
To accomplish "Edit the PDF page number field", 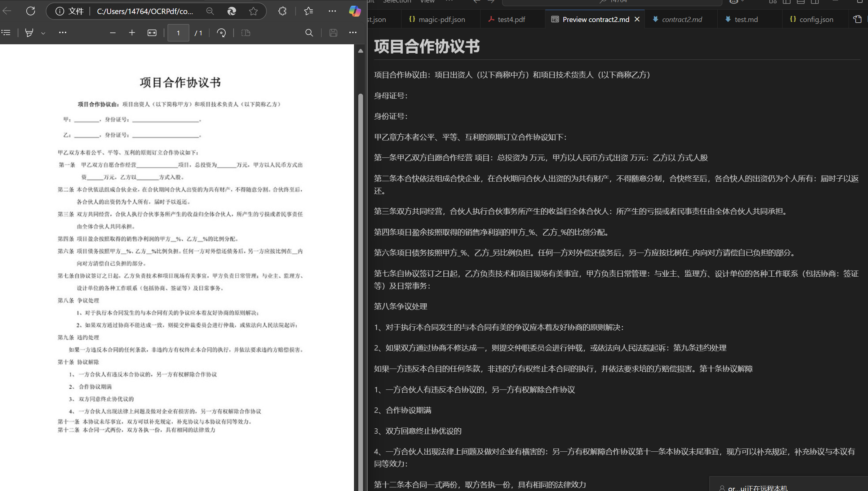I will click(178, 33).
